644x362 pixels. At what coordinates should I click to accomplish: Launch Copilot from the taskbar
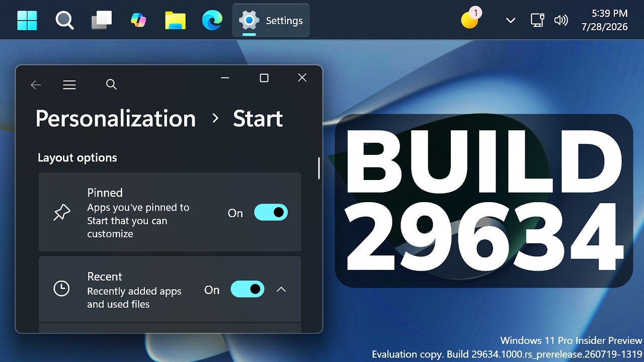pos(138,21)
